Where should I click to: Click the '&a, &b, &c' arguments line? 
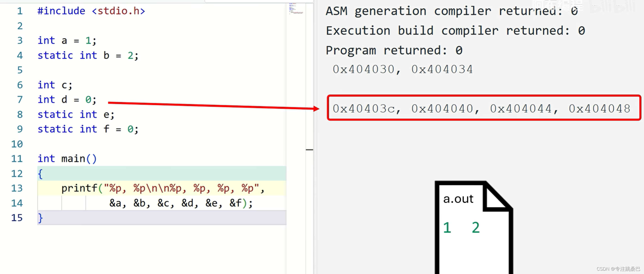(x=181, y=203)
